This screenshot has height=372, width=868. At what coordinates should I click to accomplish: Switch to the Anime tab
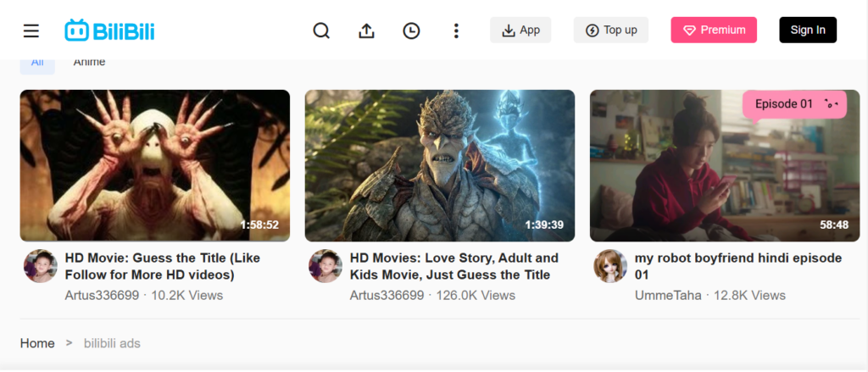tap(89, 64)
